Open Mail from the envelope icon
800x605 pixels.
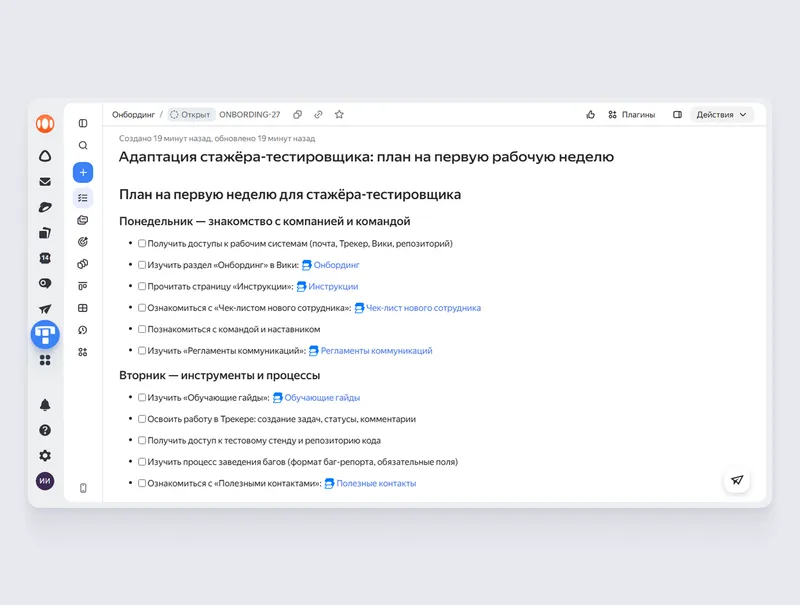(45, 182)
